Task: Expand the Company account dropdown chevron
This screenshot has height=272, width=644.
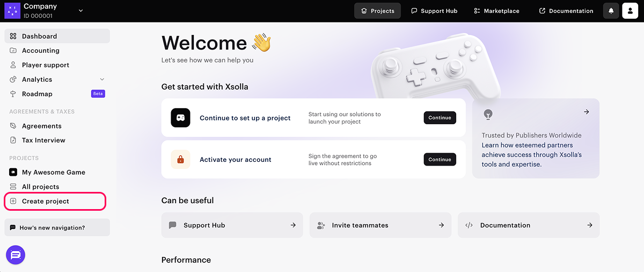Action: point(81,11)
